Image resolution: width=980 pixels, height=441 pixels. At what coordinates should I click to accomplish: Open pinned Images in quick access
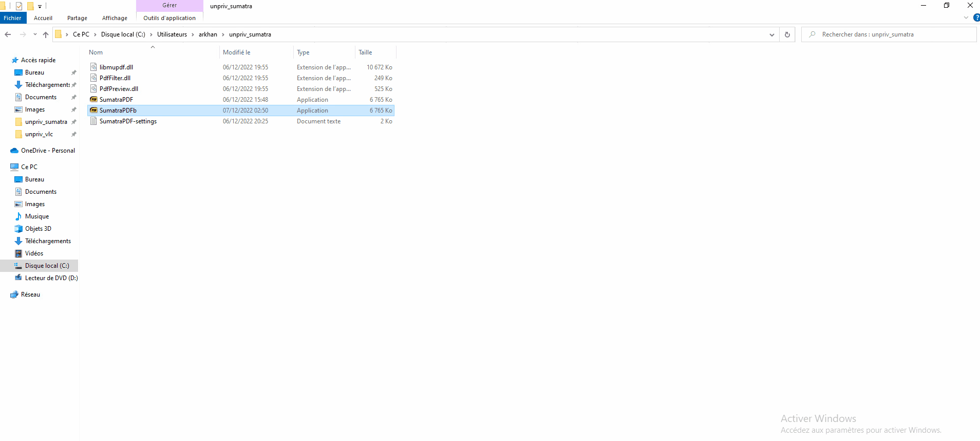[x=35, y=109]
